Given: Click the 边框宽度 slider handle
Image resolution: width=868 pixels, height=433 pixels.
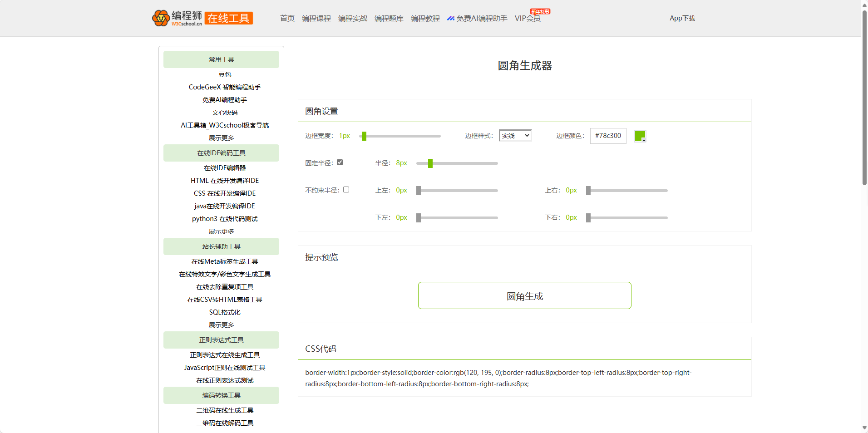Looking at the screenshot, I should coord(364,136).
